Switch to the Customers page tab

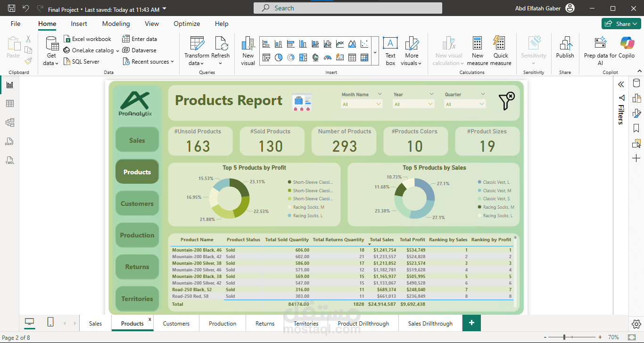tap(176, 324)
